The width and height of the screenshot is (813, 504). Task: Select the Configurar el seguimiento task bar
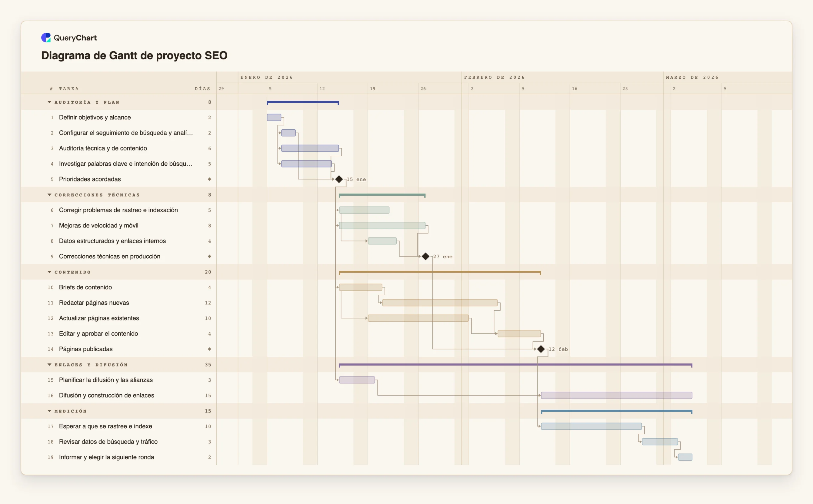coord(288,133)
